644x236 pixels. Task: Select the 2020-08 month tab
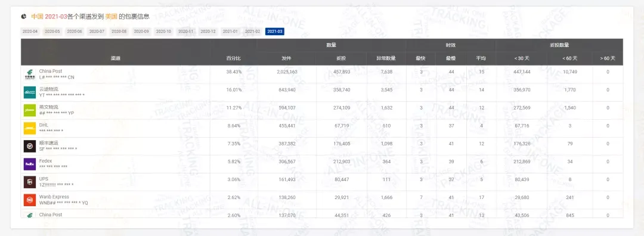[119, 31]
